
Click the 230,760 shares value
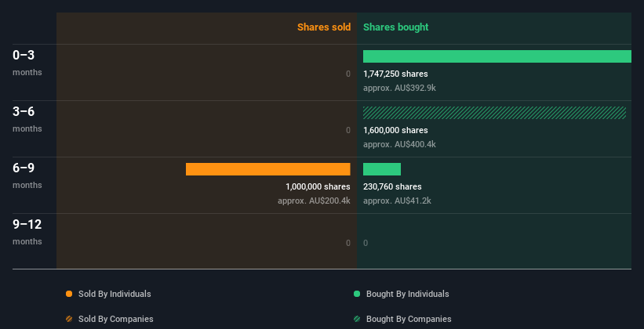[392, 186]
